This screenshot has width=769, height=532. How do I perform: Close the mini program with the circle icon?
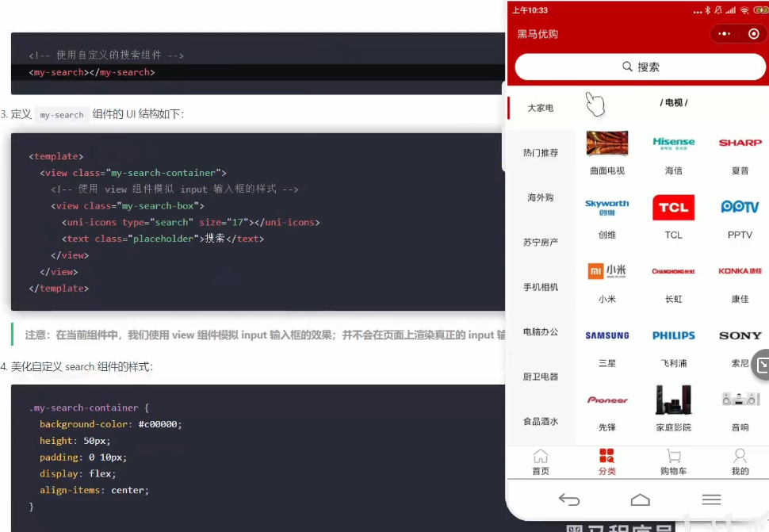pos(754,34)
